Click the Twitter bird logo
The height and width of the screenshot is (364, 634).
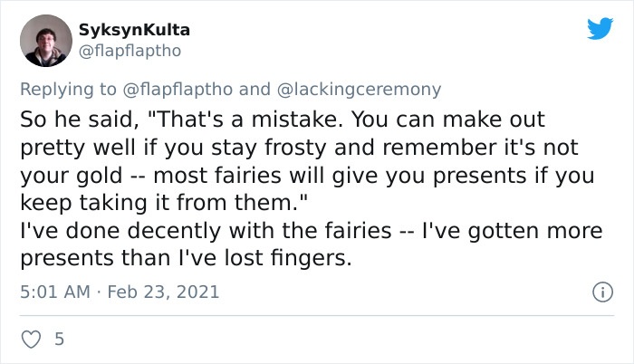[600, 29]
